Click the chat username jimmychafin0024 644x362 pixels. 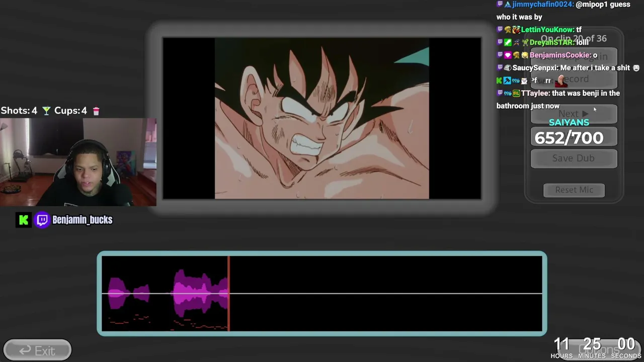(542, 4)
